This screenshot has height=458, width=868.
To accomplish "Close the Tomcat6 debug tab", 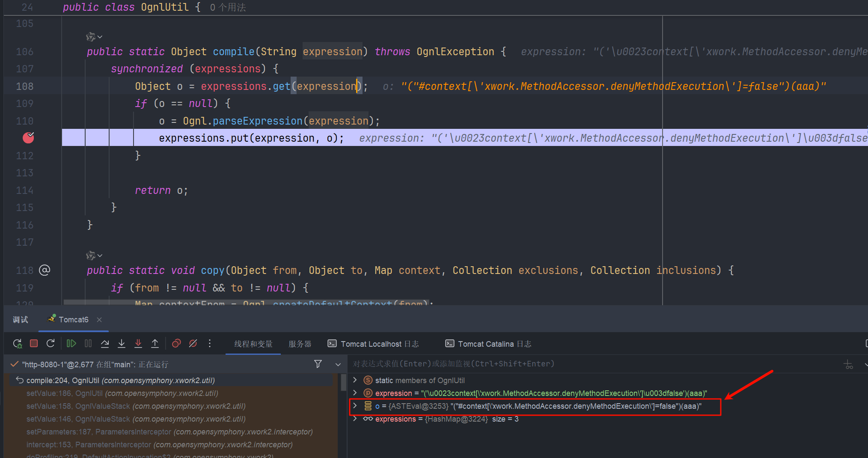I will tap(99, 320).
